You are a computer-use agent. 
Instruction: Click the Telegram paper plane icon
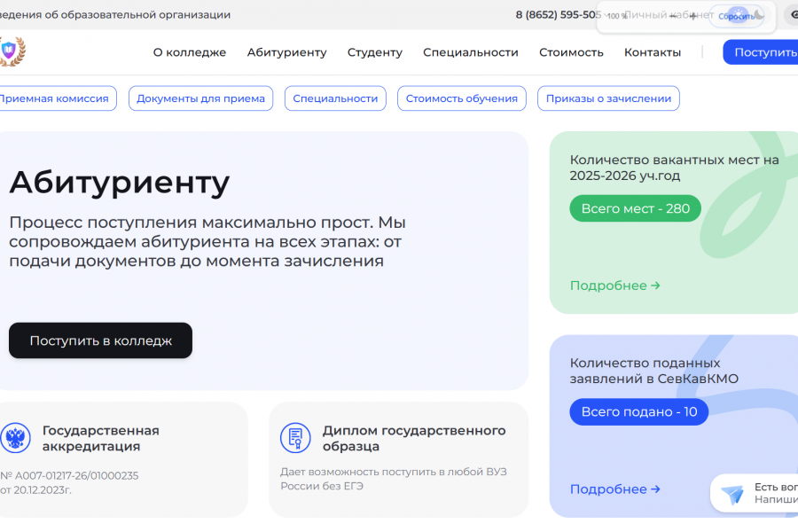(731, 495)
